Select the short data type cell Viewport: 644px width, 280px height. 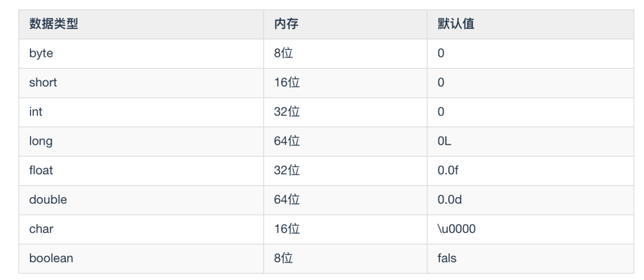pyautogui.click(x=43, y=83)
